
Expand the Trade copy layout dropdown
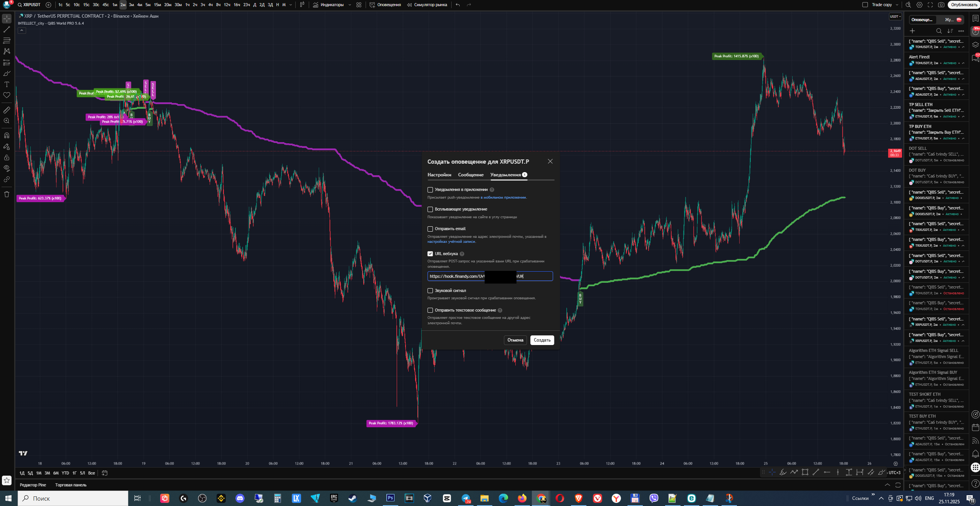(897, 5)
